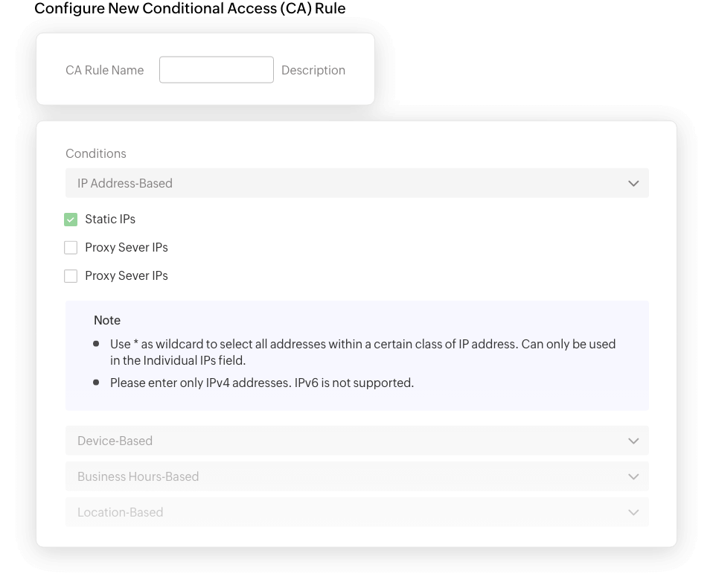713x588 pixels.
Task: Check the second Proxy Sever IPs option
Action: pyautogui.click(x=71, y=275)
